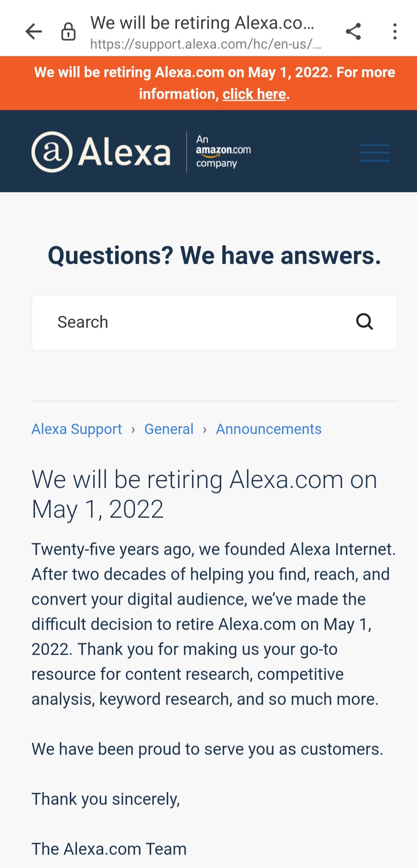Tap the Alexa logo
Viewport: 417px width, 868px height.
(x=101, y=152)
